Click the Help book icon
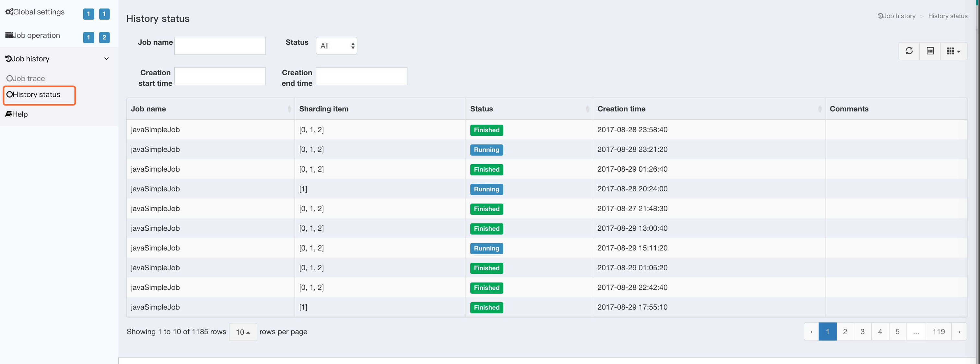The width and height of the screenshot is (980, 364). pos(8,114)
